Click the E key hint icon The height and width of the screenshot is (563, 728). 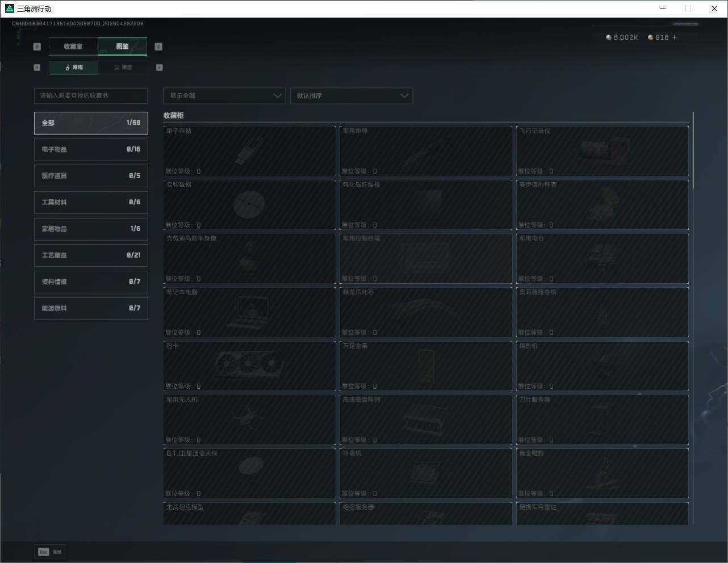coord(158,47)
